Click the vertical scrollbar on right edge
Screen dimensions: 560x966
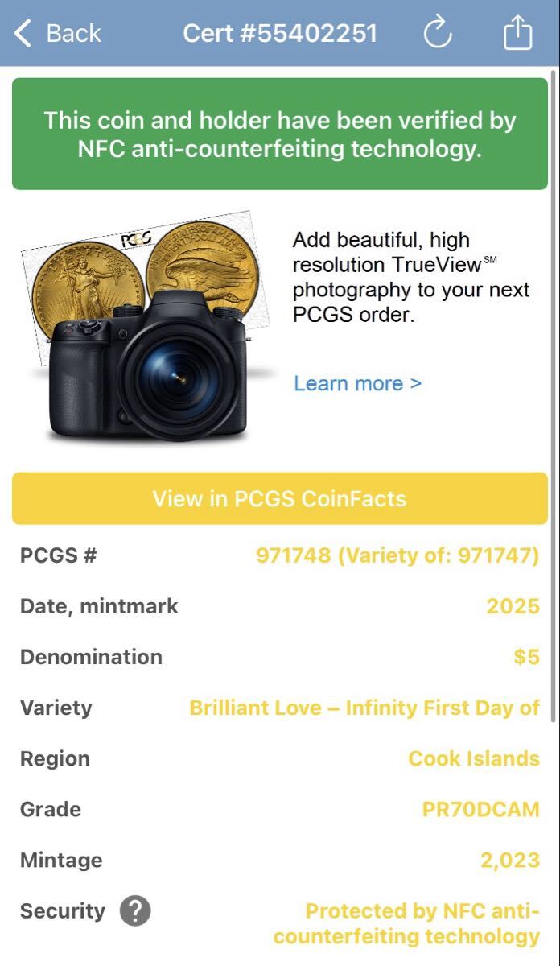[x=553, y=322]
